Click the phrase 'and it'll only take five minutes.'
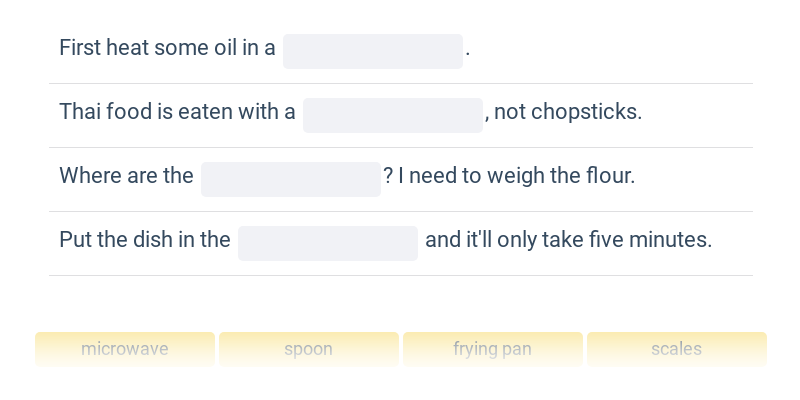Image resolution: width=800 pixels, height=400 pixels. tap(568, 240)
